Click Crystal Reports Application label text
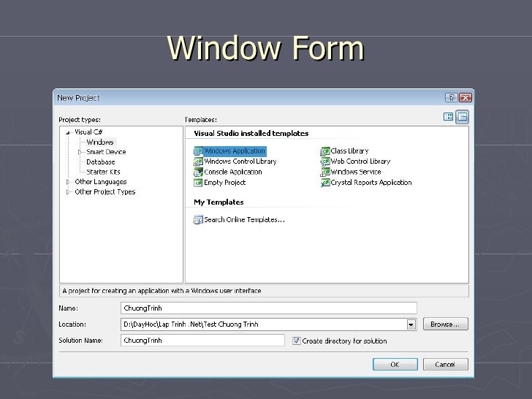Viewport: 532px width, 399px height. click(371, 183)
